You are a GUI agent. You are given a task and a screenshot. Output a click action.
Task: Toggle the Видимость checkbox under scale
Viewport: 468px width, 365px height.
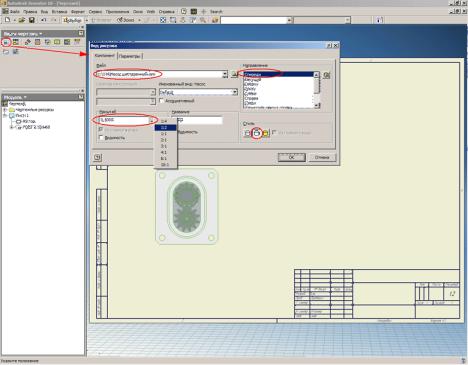coord(101,138)
